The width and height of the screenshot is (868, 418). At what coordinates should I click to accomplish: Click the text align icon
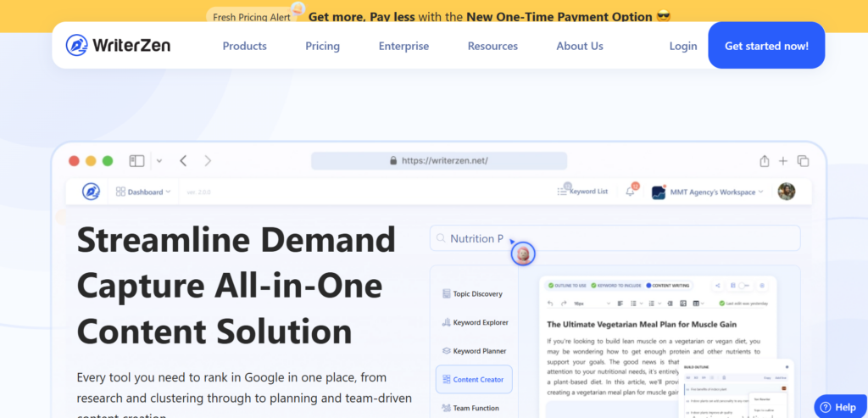(620, 304)
